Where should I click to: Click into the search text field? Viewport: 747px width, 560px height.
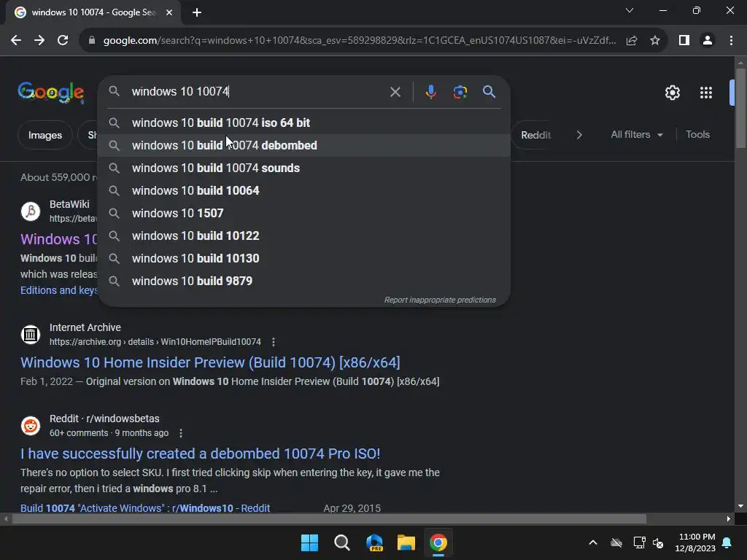[258, 91]
